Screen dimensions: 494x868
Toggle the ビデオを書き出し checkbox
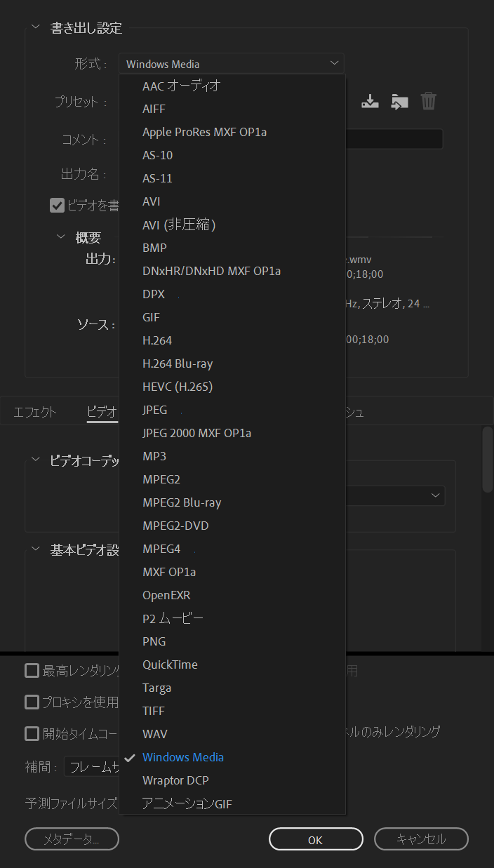tap(57, 206)
